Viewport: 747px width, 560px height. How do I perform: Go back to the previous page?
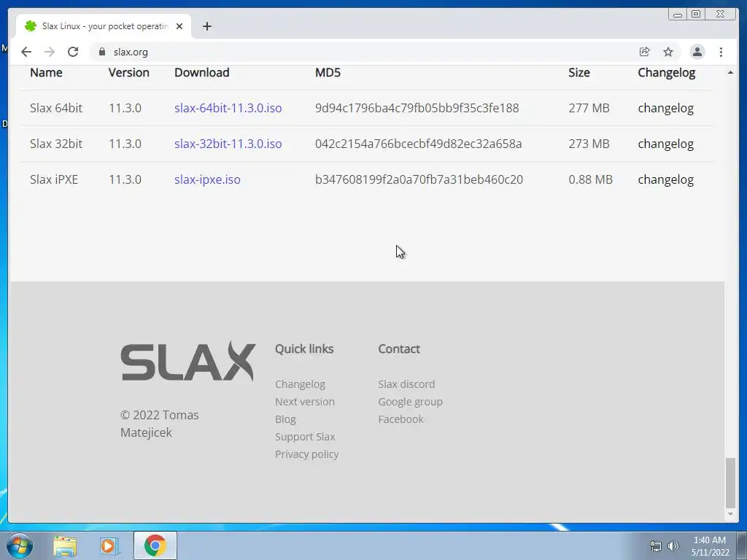tap(26, 52)
